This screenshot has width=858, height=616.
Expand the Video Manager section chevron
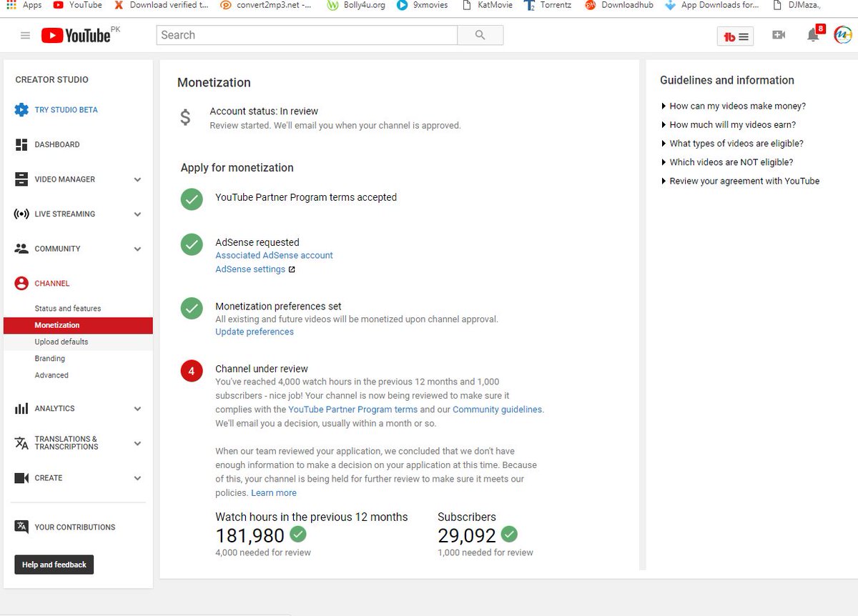coord(137,179)
